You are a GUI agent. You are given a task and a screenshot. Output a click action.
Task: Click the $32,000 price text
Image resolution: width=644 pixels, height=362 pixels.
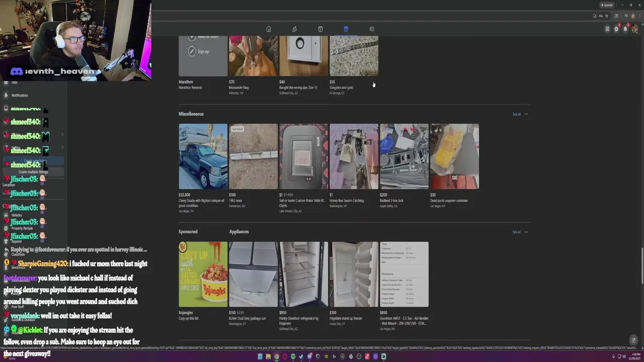(x=184, y=195)
